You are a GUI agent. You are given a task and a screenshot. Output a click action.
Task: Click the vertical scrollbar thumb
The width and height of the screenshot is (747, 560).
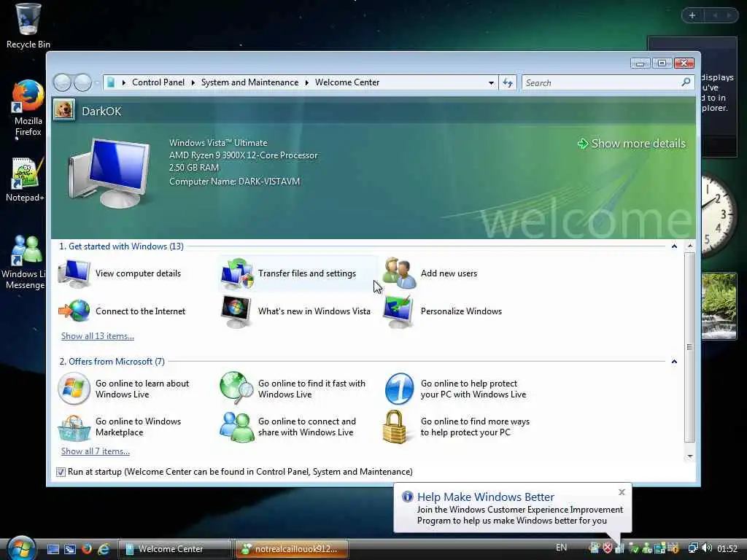[690, 348]
